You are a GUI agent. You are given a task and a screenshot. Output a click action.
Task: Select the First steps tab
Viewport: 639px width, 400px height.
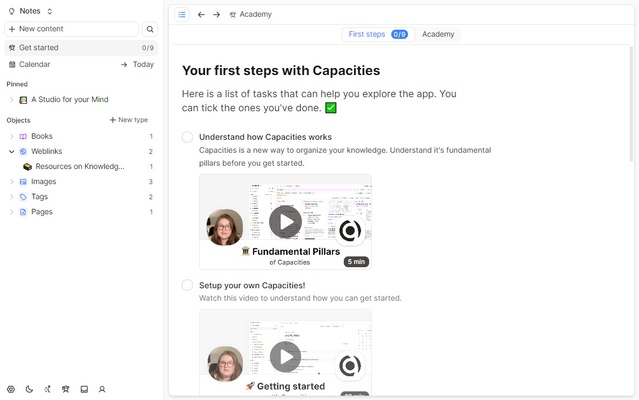pyautogui.click(x=376, y=34)
